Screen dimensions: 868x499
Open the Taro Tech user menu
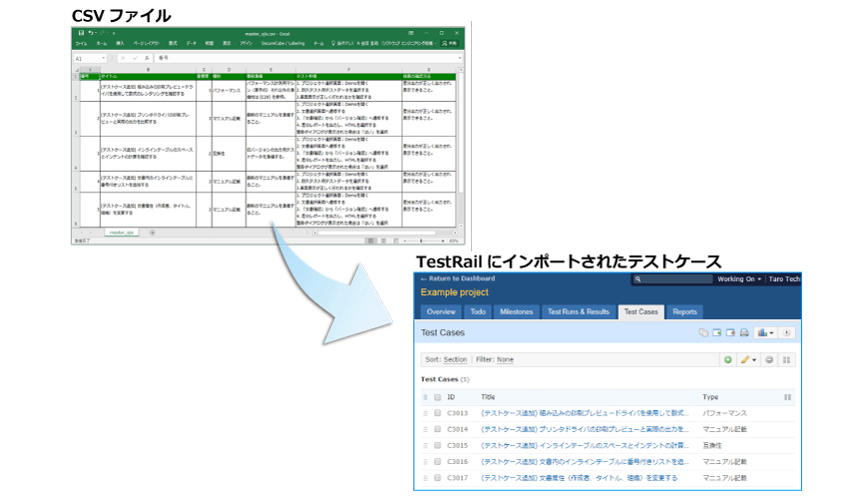pos(784,279)
